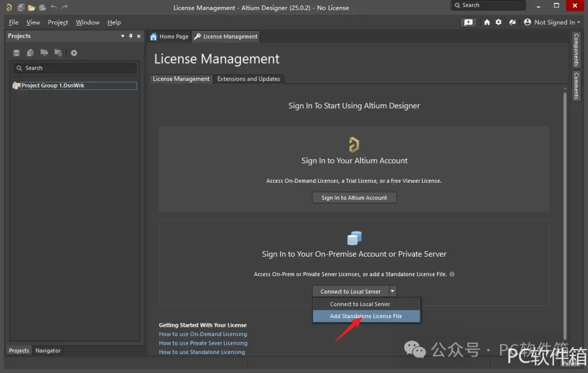This screenshot has height=373, width=588.
Task: Open the File menu
Action: click(x=14, y=22)
